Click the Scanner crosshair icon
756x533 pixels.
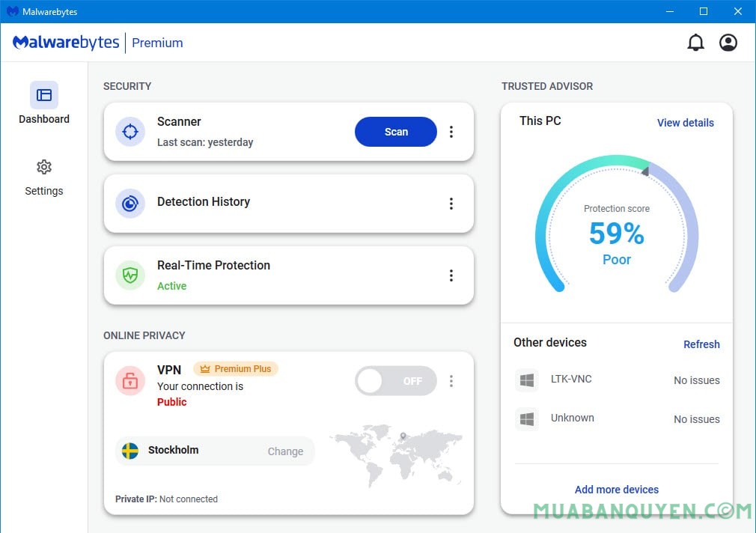coord(130,132)
